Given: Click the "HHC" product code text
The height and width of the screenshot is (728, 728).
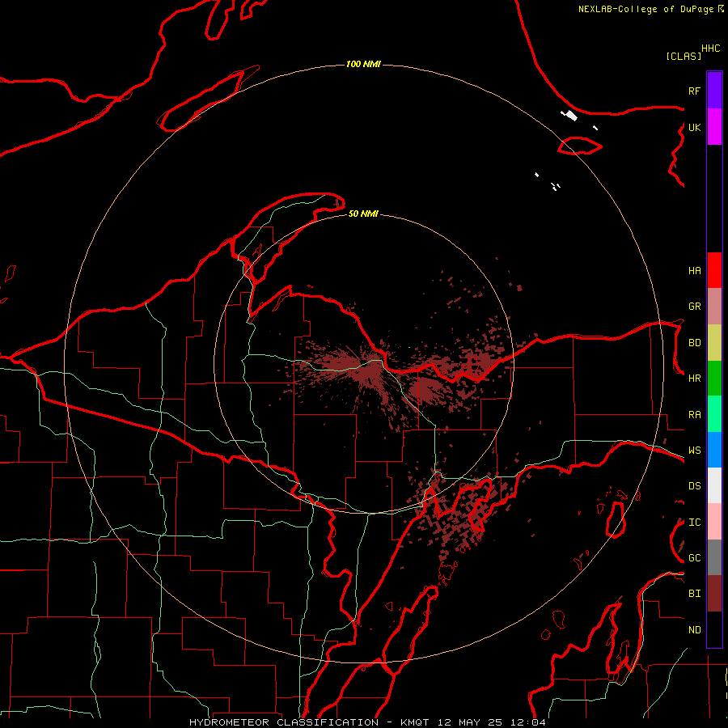Looking at the screenshot, I should (x=710, y=49).
